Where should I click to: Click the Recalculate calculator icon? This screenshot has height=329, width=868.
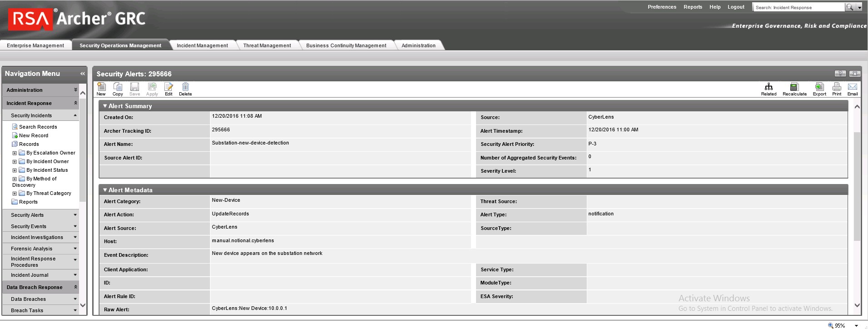794,89
